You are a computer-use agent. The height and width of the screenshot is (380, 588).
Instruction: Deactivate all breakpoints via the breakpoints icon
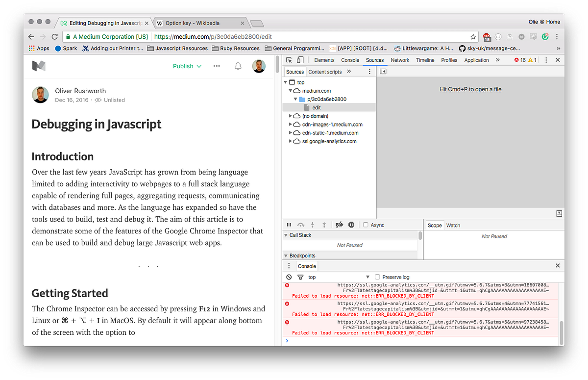pos(339,225)
